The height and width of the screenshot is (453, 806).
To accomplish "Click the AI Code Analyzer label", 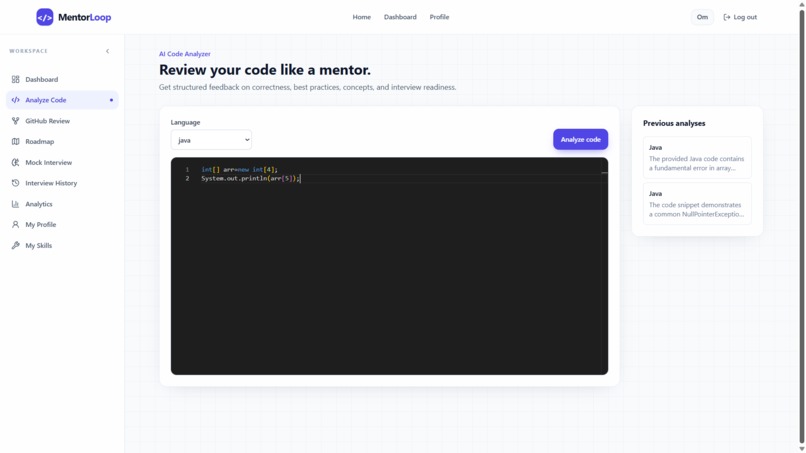I will [x=185, y=53].
